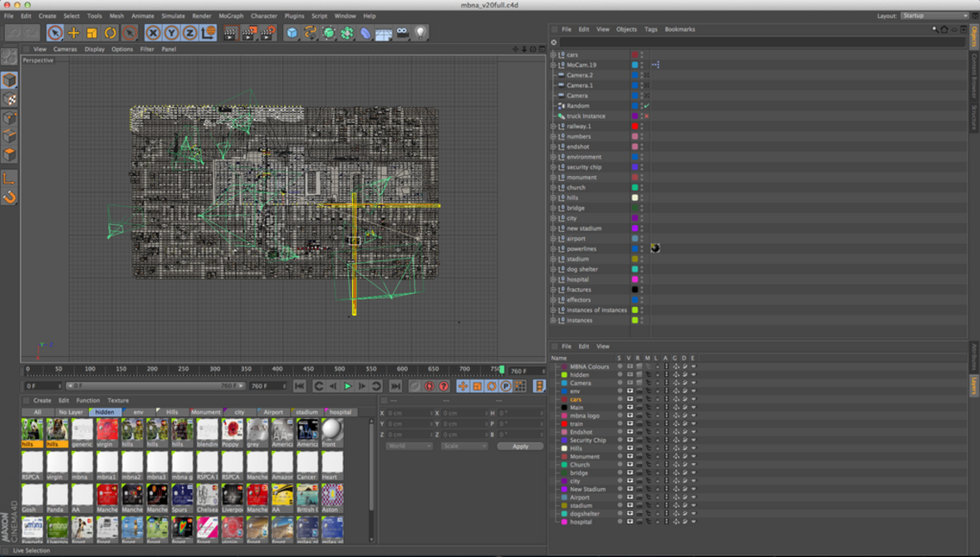The image size is (980, 557).
Task: Open the MoGraph menu
Action: [x=231, y=16]
